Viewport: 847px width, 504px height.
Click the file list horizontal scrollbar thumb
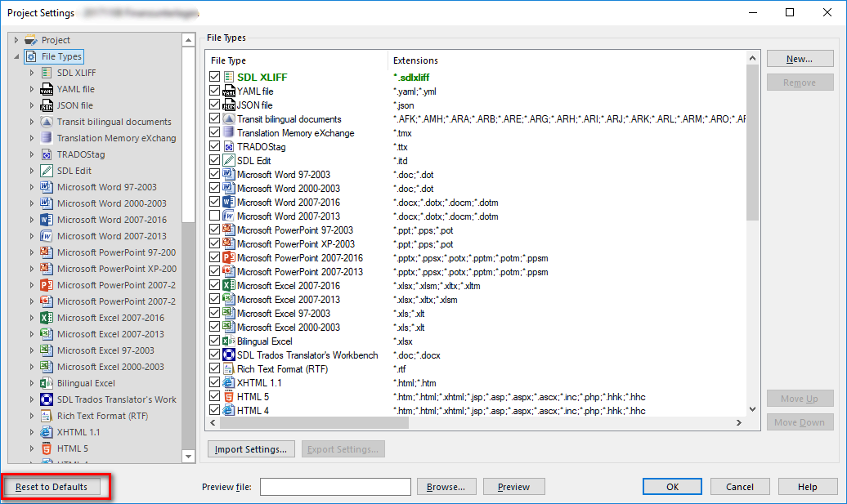314,423
